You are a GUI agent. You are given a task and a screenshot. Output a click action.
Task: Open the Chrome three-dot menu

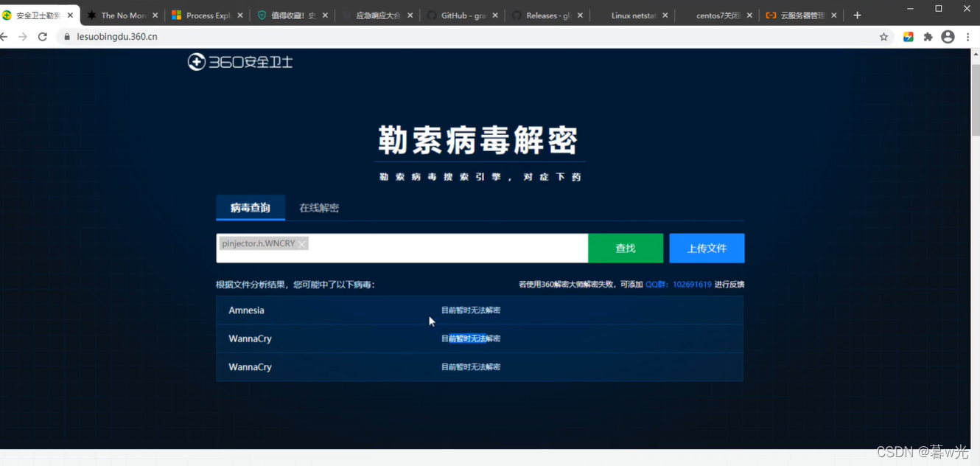tap(968, 35)
